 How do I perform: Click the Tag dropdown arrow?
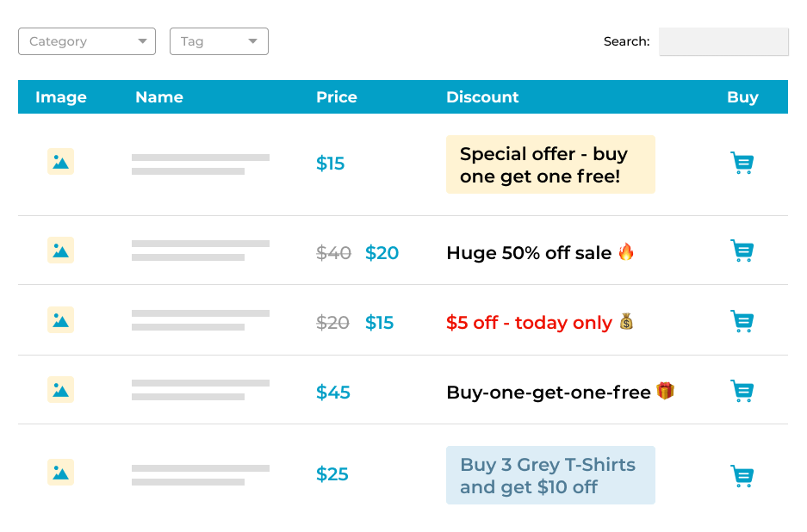[x=252, y=40]
